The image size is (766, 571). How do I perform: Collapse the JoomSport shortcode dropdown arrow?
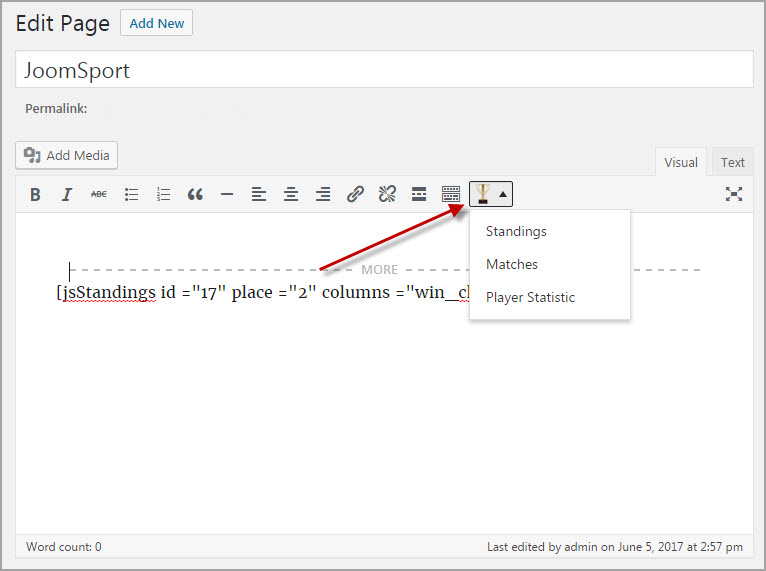pyautogui.click(x=503, y=194)
